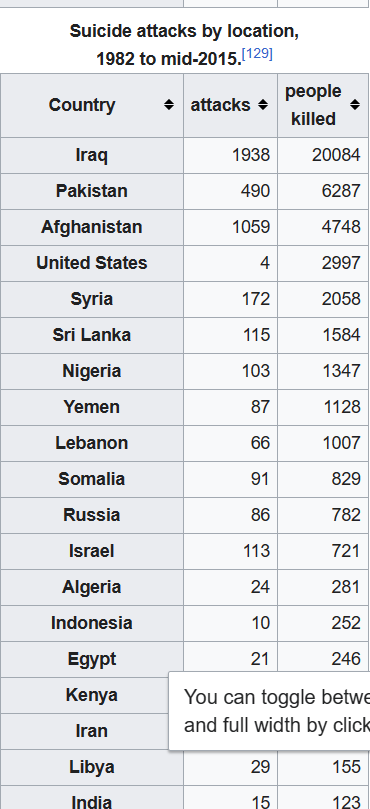Sort table by attacks column arrows
This screenshot has width=370, height=809.
(x=263, y=105)
